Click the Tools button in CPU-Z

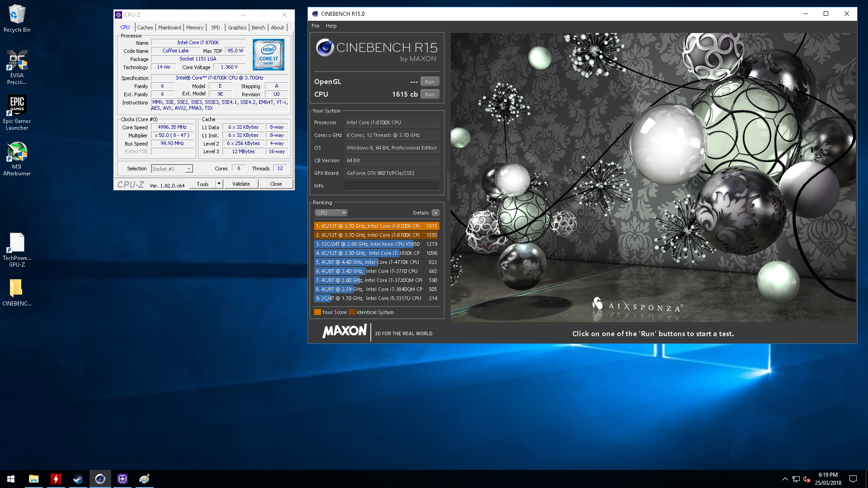(203, 184)
